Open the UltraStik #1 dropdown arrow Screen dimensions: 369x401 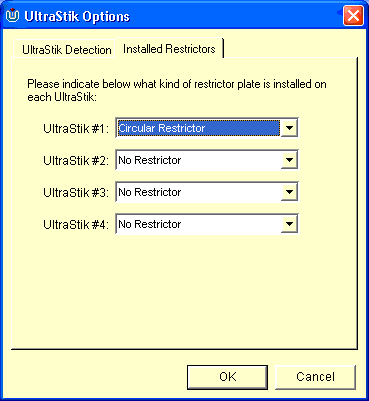coord(289,128)
